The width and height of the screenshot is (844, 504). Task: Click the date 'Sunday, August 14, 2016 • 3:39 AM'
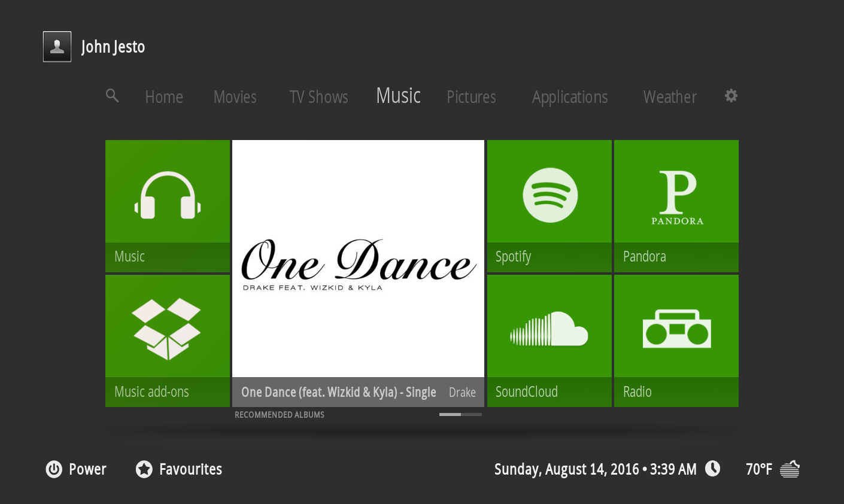pyautogui.click(x=596, y=469)
